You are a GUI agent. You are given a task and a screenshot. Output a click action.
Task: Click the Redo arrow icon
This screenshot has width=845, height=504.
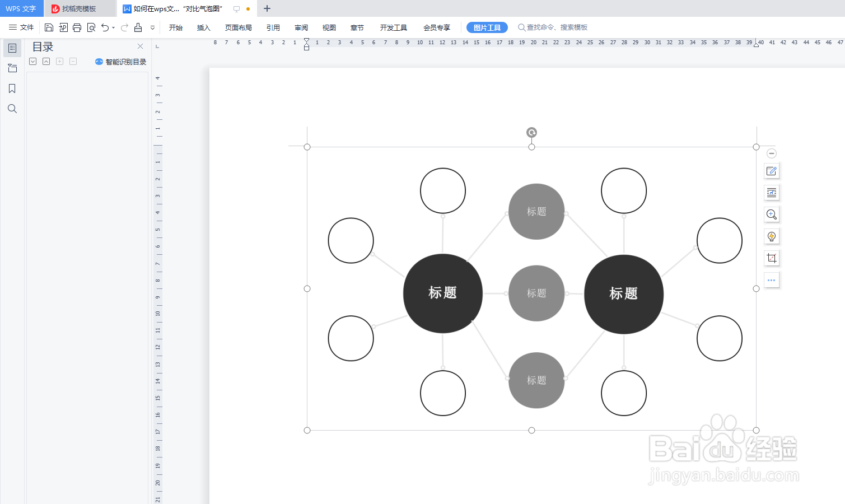[124, 27]
